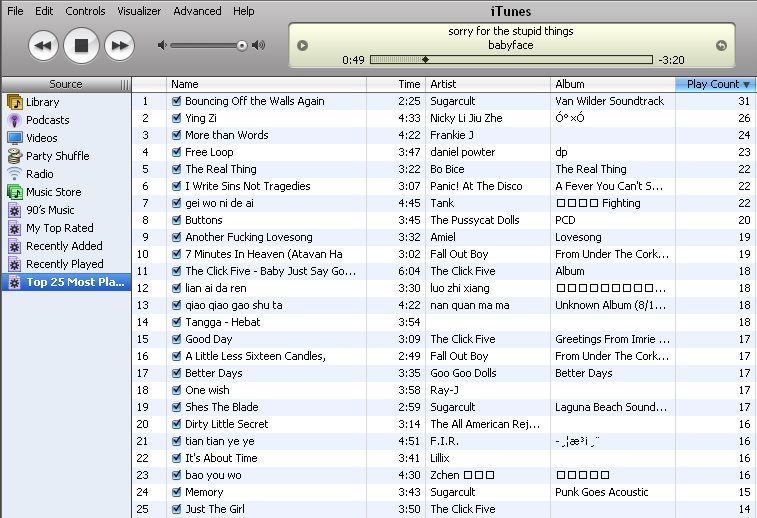This screenshot has width=757, height=518.
Task: Open the Controls menu
Action: coord(85,11)
